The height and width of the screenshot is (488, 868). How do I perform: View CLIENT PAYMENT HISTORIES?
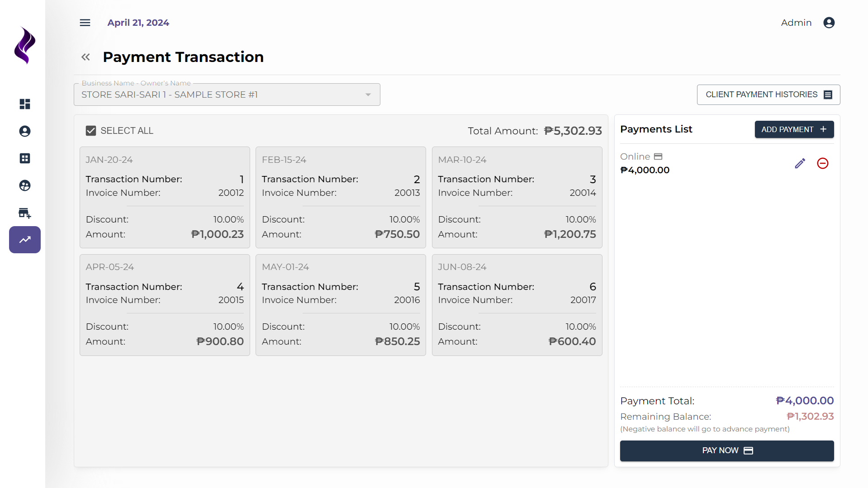(x=768, y=95)
